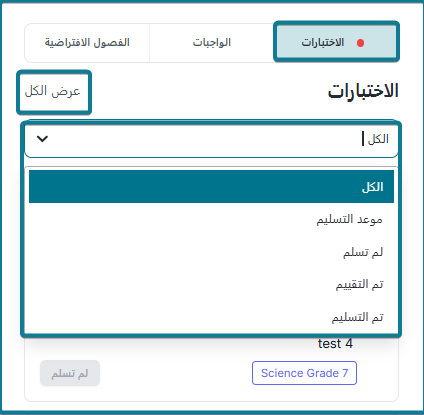Viewport: 424px width, 415px height.
Task: Expand the filter dropdown chevron arrow
Action: tap(42, 139)
